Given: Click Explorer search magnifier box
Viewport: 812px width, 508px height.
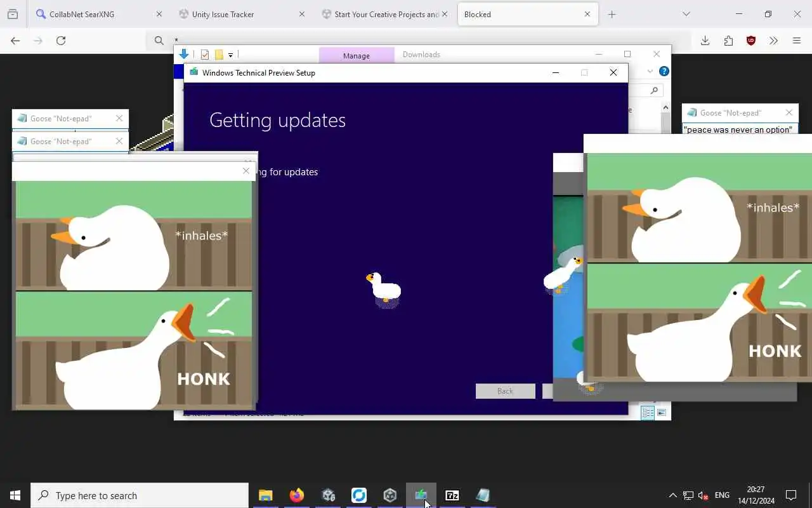Looking at the screenshot, I should (653, 91).
